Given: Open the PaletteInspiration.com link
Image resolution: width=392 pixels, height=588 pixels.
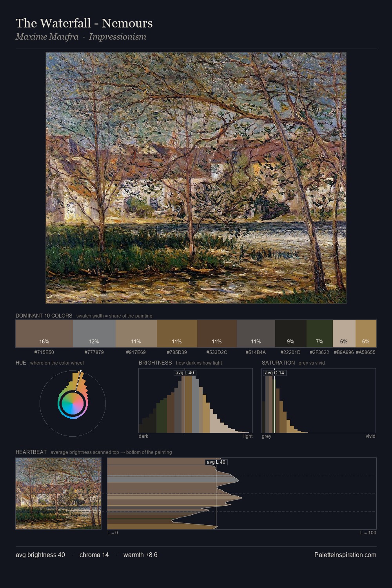Looking at the screenshot, I should (345, 555).
